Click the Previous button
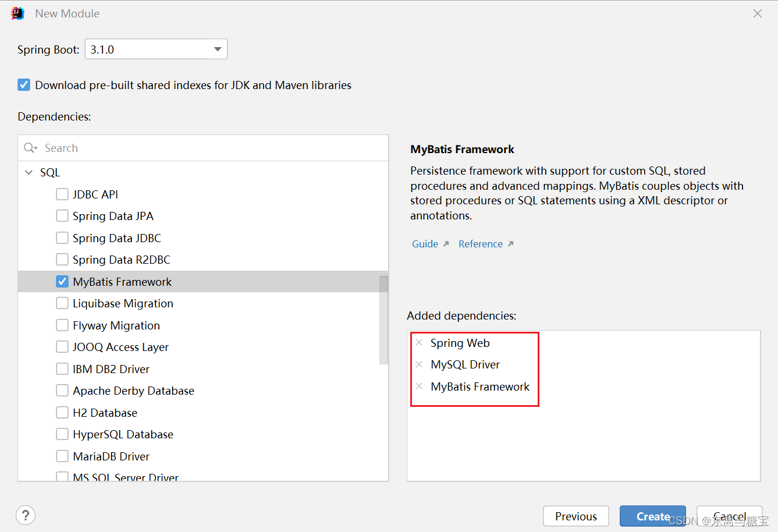This screenshot has width=778, height=532. [x=576, y=516]
